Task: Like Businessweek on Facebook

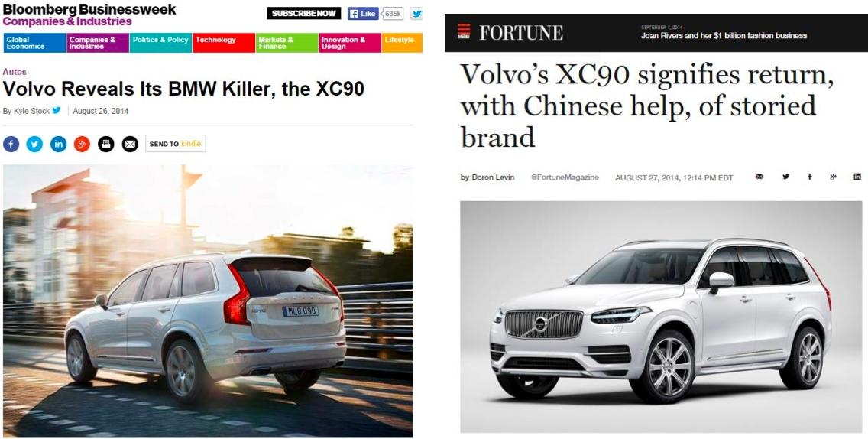Action: (363, 13)
